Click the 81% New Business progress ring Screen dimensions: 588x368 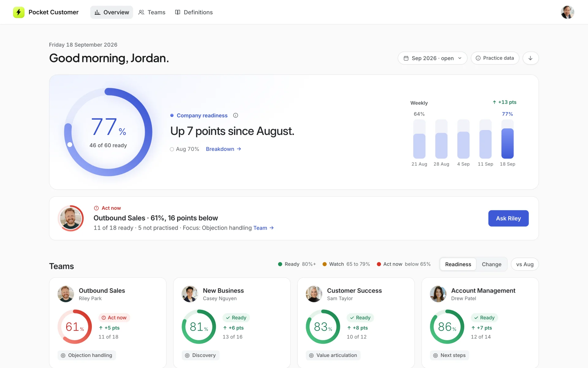click(x=199, y=327)
